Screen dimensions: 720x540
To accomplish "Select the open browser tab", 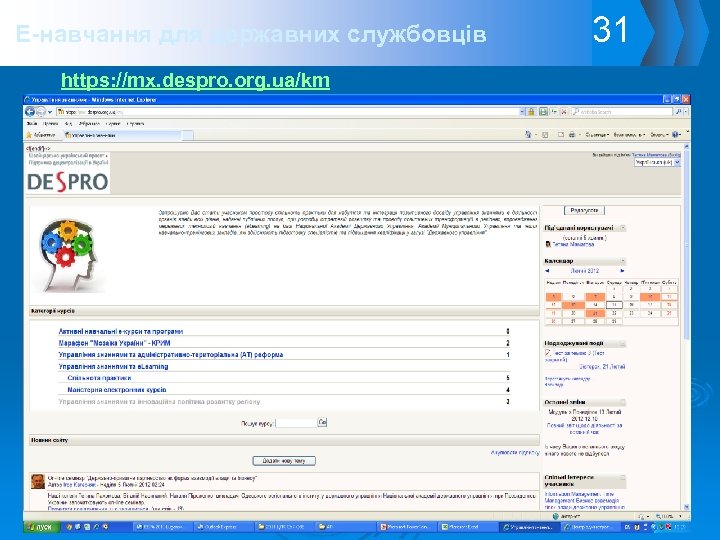I will [122, 135].
